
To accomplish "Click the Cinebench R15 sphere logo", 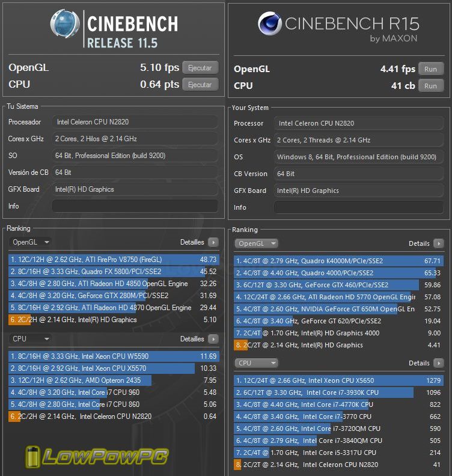I will (270, 23).
